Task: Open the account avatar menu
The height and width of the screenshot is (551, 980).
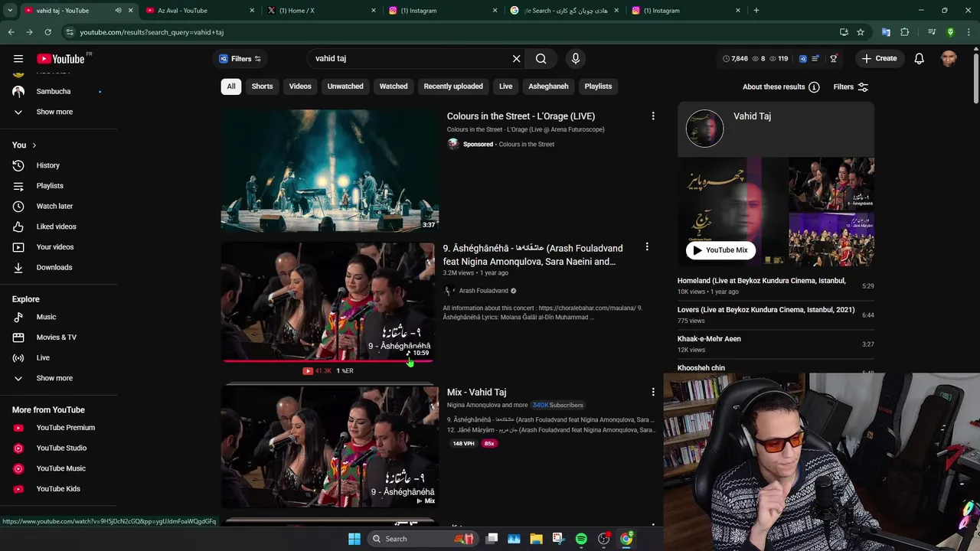Action: (x=949, y=58)
